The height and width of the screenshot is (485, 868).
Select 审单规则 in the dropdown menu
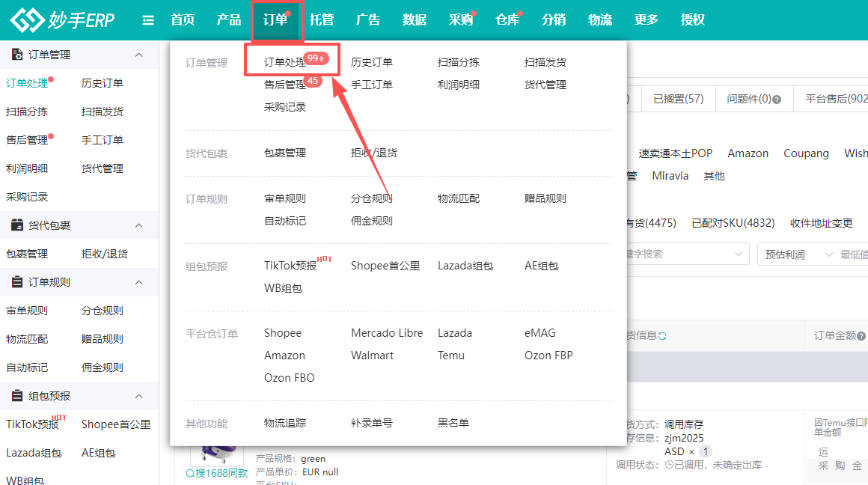pyautogui.click(x=285, y=198)
